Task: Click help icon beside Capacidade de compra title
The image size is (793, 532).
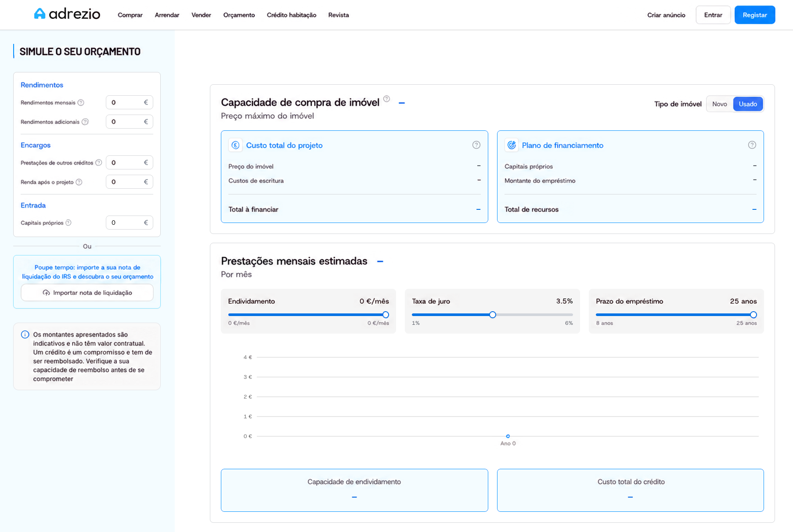Action: [x=386, y=99]
